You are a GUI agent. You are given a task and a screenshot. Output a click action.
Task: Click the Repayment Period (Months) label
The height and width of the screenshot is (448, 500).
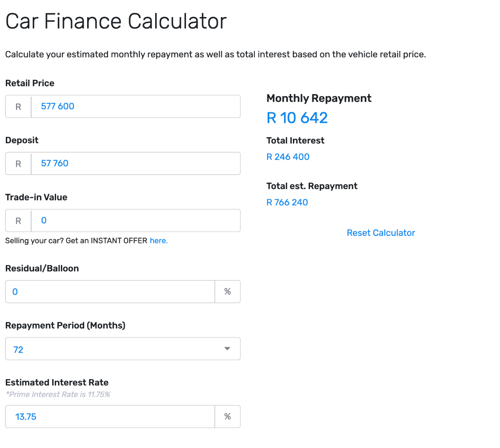(x=65, y=326)
